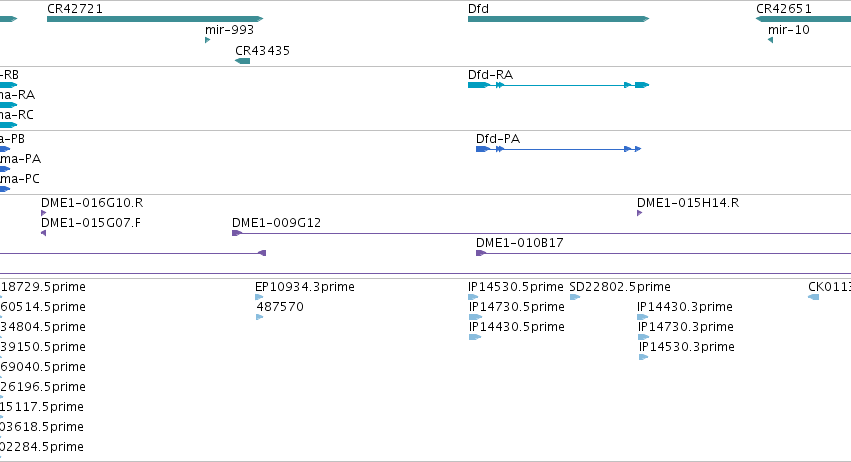Viewport: 851px width, 462px height.
Task: Click the mir-993 gene arrow glyph
Action: [207, 40]
